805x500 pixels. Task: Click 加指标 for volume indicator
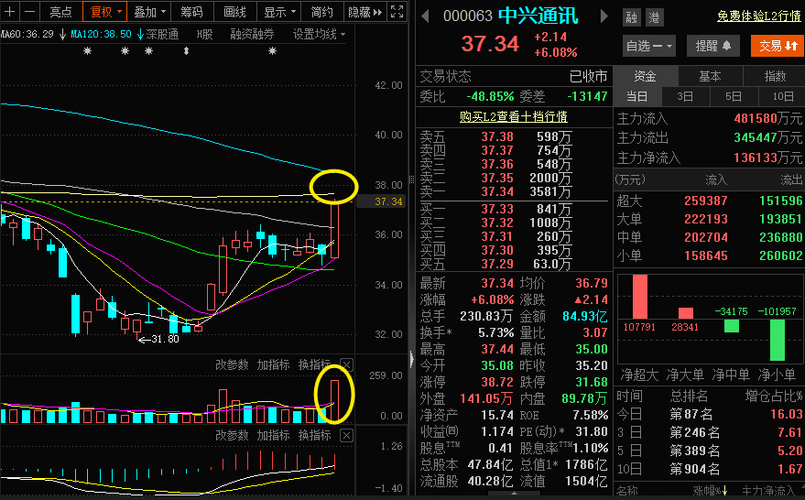click(273, 365)
